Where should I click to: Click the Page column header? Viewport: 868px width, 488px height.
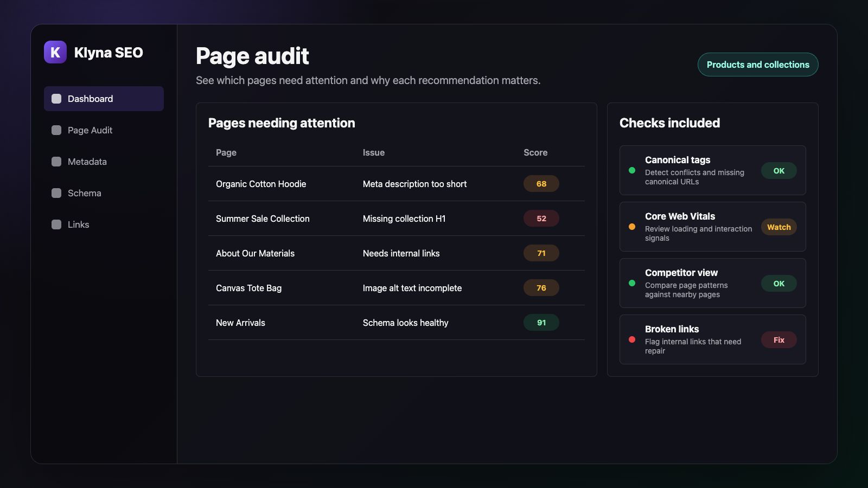226,152
